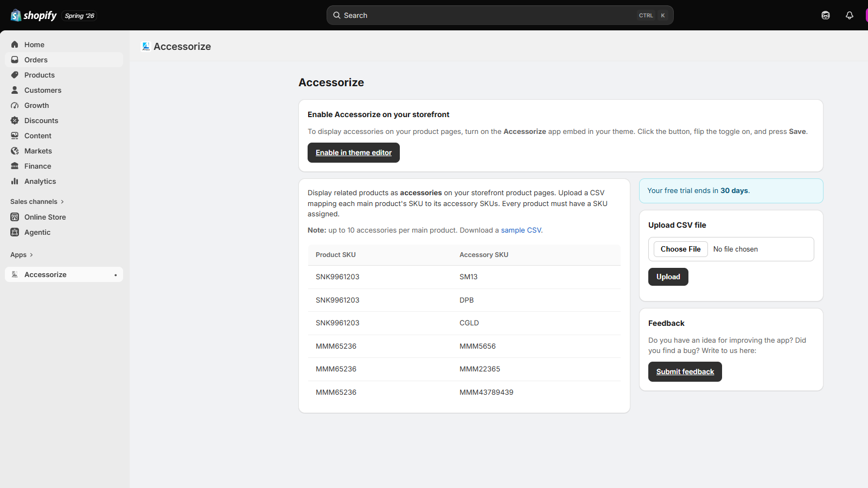Click MMM65236 in the MMM22365 row
The width and height of the screenshot is (868, 488).
click(x=336, y=369)
